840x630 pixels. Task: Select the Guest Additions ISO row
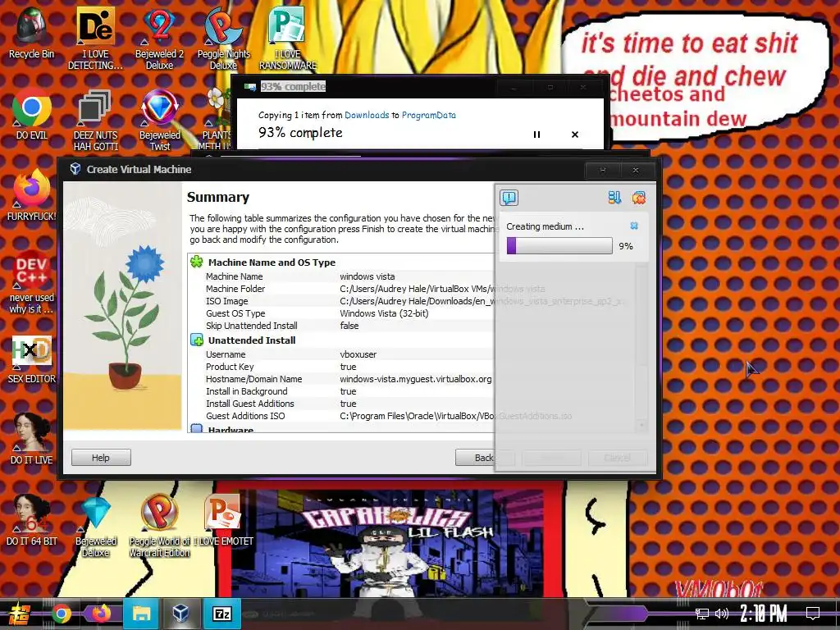coord(342,416)
